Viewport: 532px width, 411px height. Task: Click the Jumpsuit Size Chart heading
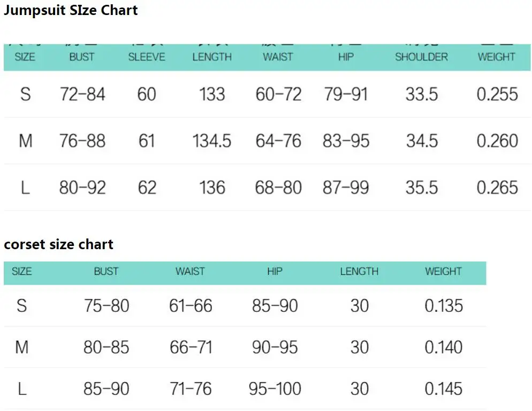pyautogui.click(x=71, y=10)
